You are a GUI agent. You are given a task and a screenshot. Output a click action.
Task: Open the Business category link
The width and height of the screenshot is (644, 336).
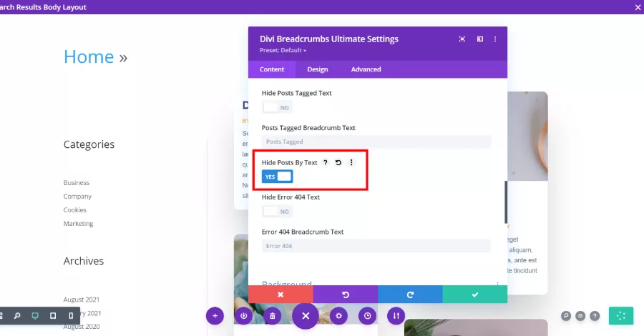(x=77, y=182)
